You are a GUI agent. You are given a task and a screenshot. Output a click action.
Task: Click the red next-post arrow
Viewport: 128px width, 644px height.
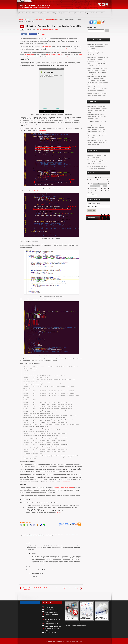pos(81,588)
